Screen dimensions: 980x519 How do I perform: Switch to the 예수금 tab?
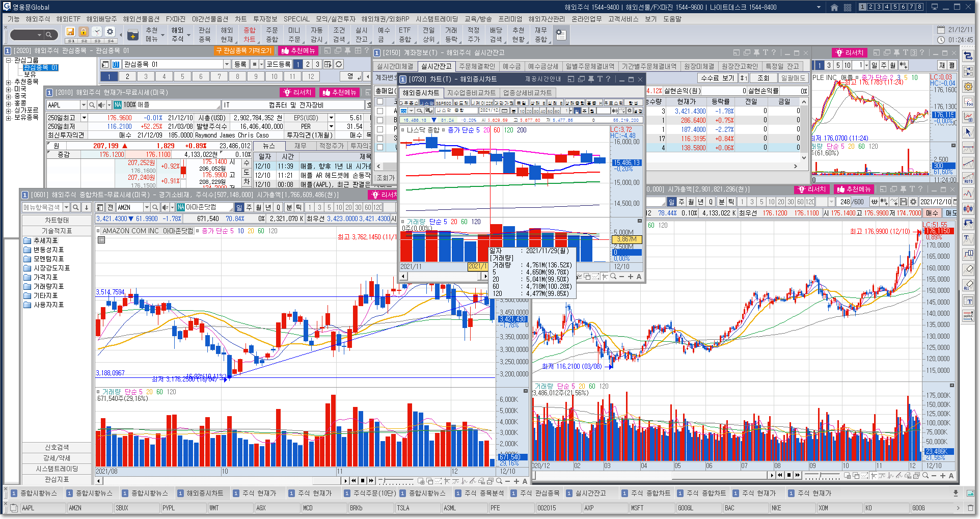[511, 66]
